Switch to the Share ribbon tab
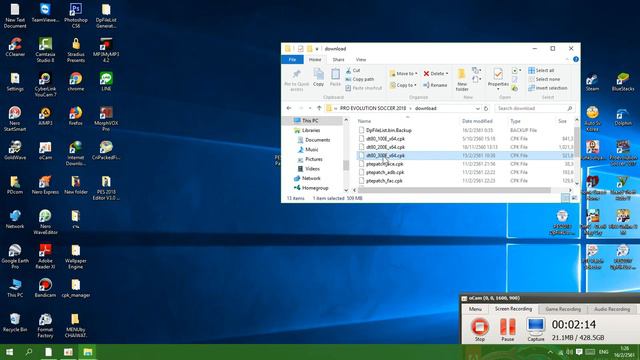Viewport: 640px width, 360px height. 338,60
